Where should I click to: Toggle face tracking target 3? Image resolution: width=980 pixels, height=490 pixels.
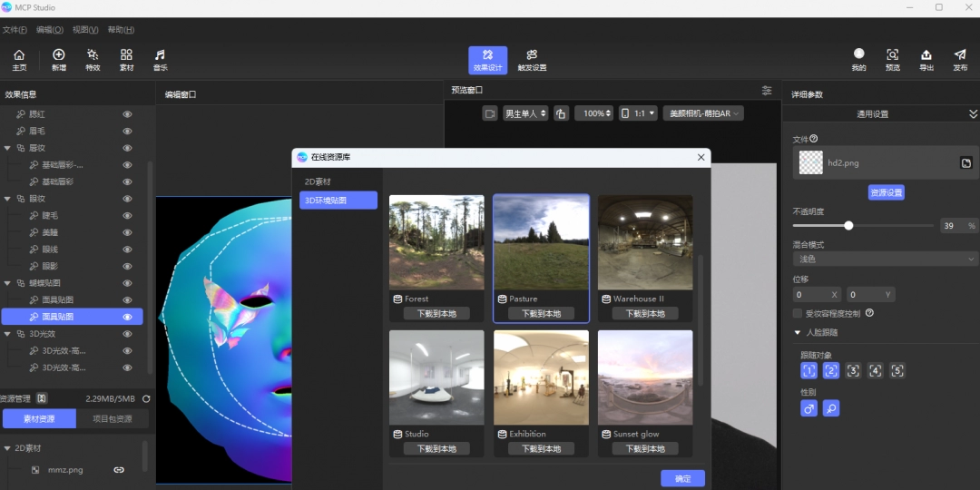click(853, 370)
